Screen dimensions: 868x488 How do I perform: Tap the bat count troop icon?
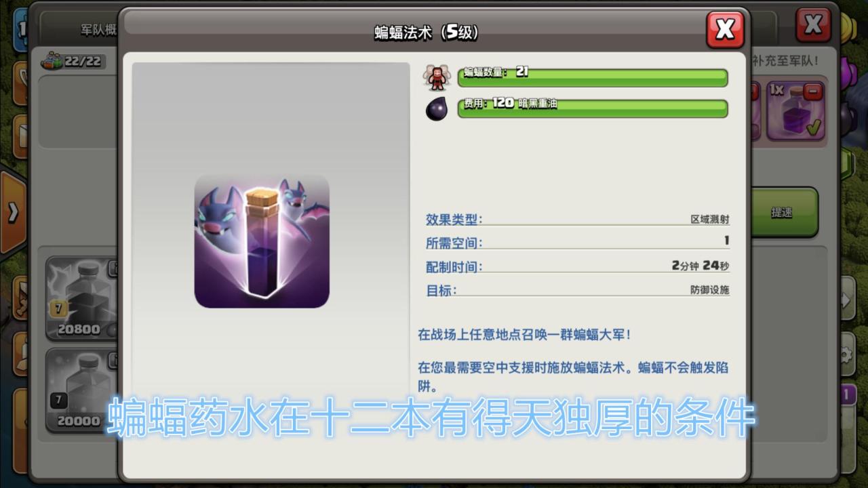pyautogui.click(x=437, y=77)
